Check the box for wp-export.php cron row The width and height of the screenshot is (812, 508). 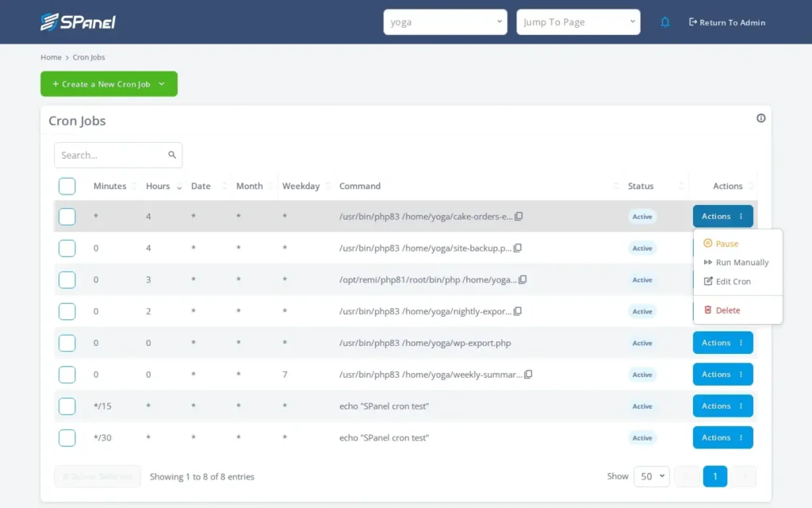pos(67,343)
